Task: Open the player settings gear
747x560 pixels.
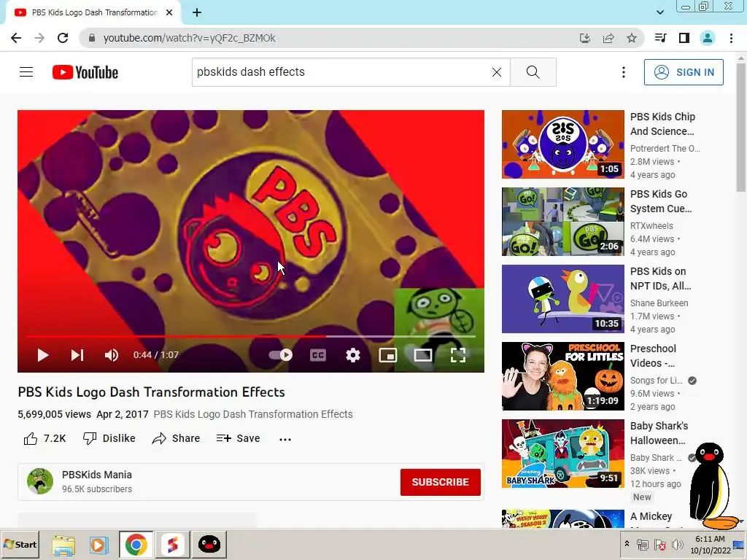Action: coord(353,355)
